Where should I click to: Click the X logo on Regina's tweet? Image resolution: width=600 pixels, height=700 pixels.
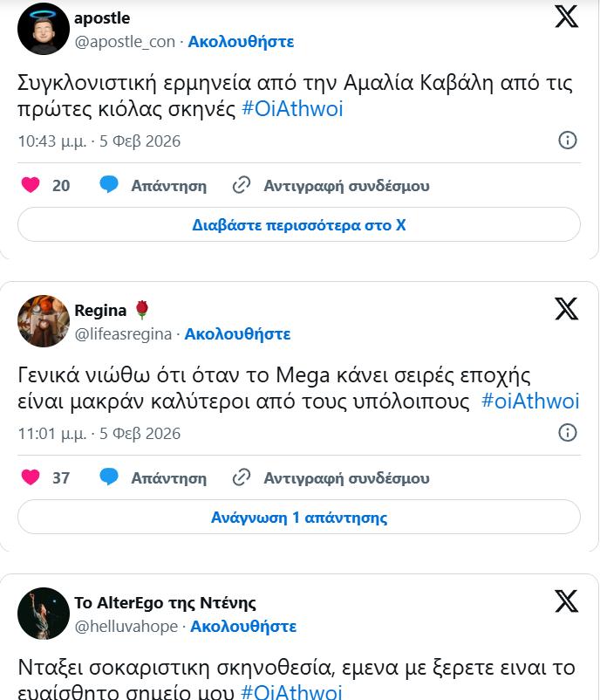[x=566, y=308]
